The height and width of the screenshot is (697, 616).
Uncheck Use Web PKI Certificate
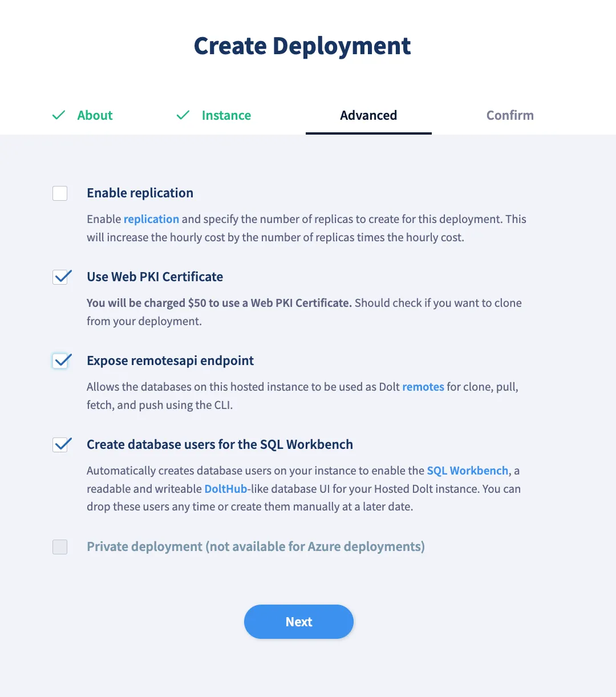point(61,277)
